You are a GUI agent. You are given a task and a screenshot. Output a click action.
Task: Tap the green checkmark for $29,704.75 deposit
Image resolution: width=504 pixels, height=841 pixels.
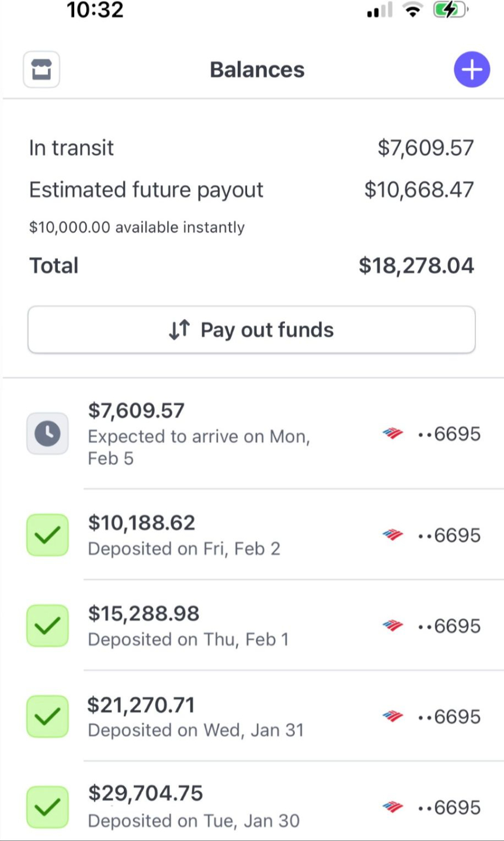(x=47, y=807)
